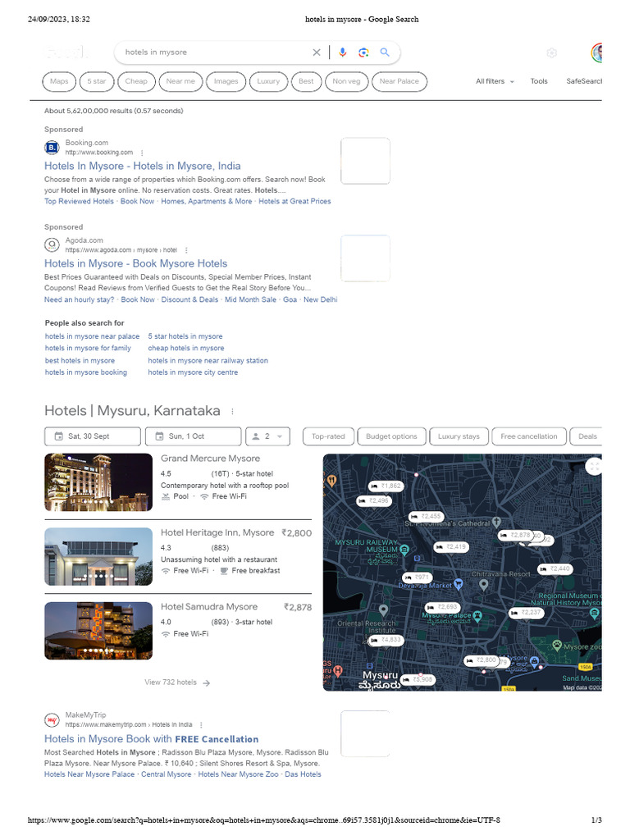This screenshot has width=630, height=840.
Task: Toggle the Luxury stays hotel filter
Action: 459,436
